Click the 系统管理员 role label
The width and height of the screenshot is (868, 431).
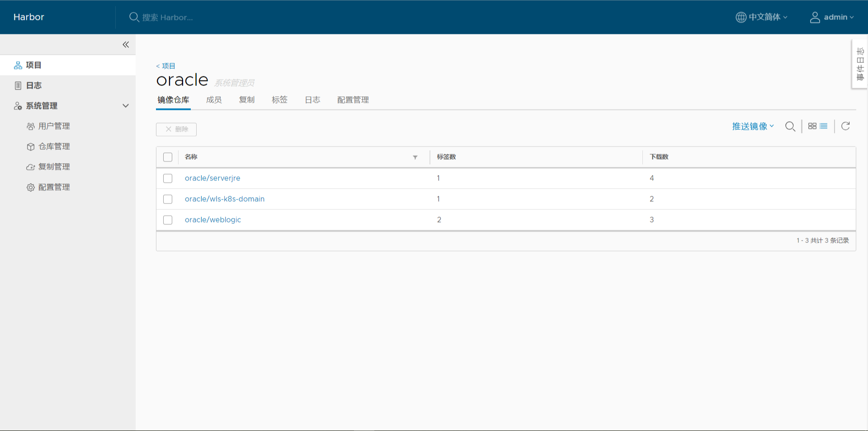point(234,83)
